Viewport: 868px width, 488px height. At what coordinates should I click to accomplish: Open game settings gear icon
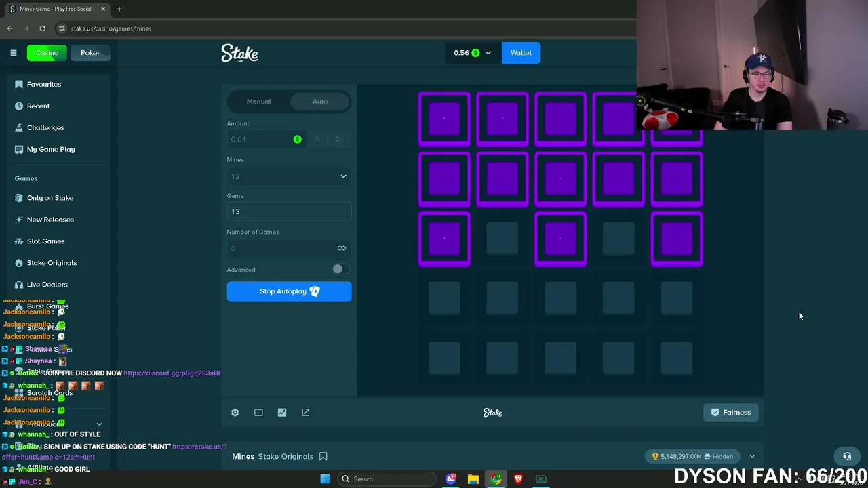pos(235,413)
